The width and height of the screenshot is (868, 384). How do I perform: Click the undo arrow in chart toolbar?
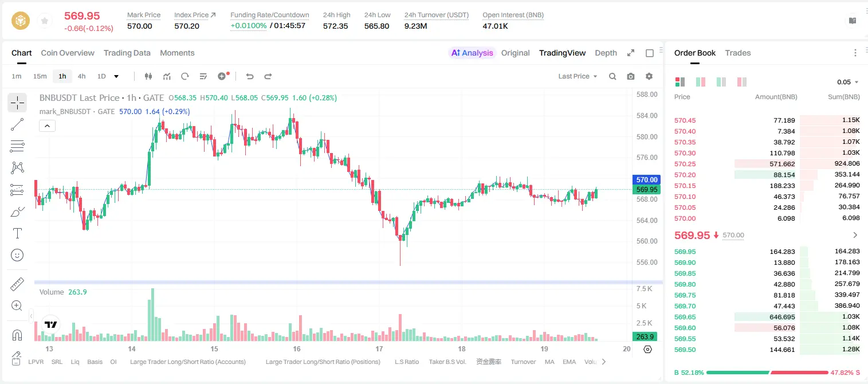coord(250,76)
